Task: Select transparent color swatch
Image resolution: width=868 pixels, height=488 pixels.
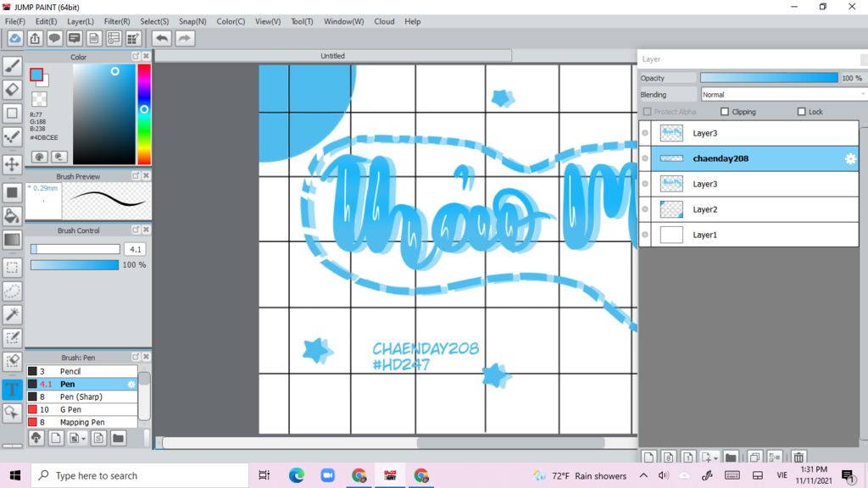Action: tap(39, 99)
